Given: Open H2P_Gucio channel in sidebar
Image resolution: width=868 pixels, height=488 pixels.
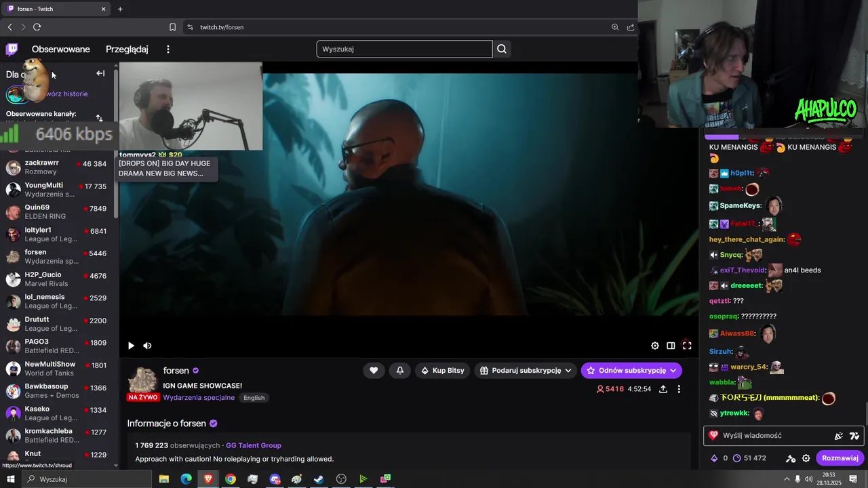Looking at the screenshot, I should pyautogui.click(x=56, y=279).
